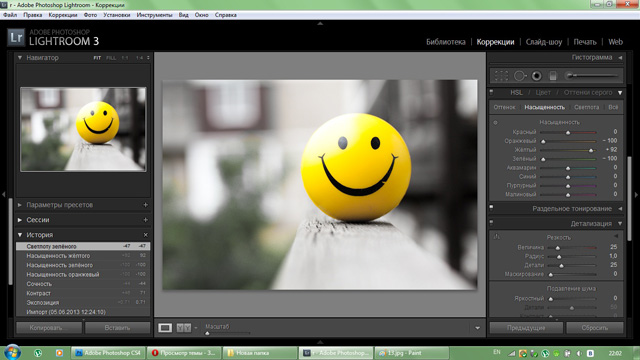This screenshot has width=640, height=360.
Task: Switch to the Web module
Action: coord(616,42)
